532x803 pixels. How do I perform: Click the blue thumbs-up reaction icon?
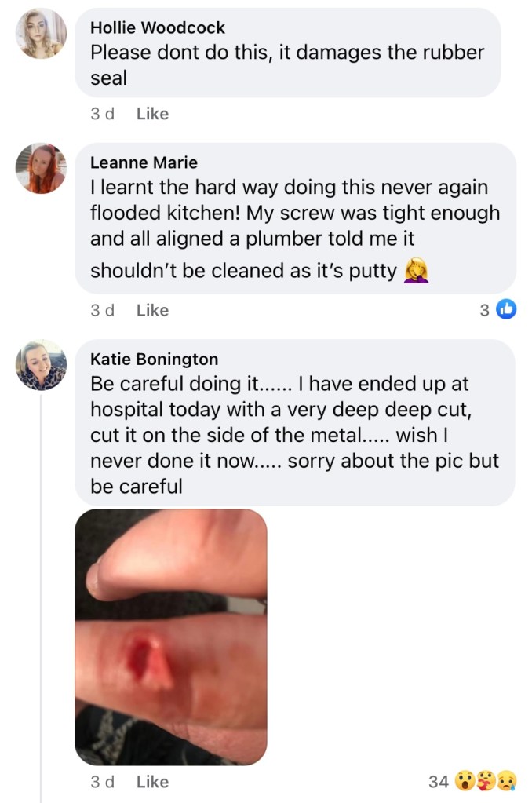tap(506, 310)
